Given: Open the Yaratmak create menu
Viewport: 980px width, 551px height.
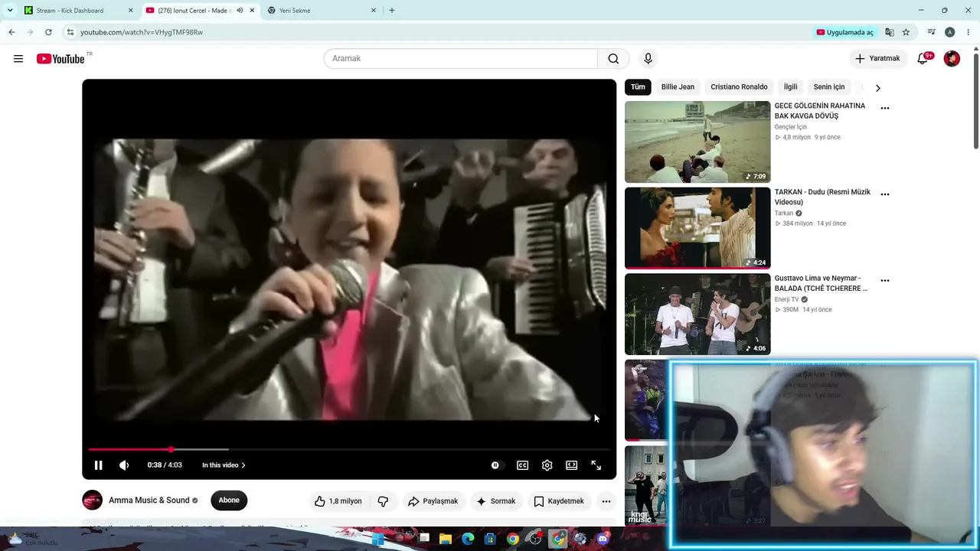Looking at the screenshot, I should click(x=878, y=59).
